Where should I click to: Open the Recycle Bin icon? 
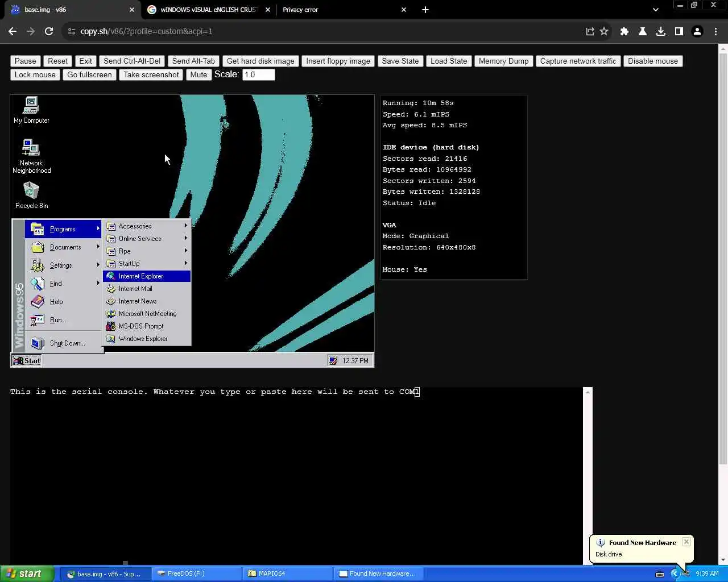[x=31, y=195]
